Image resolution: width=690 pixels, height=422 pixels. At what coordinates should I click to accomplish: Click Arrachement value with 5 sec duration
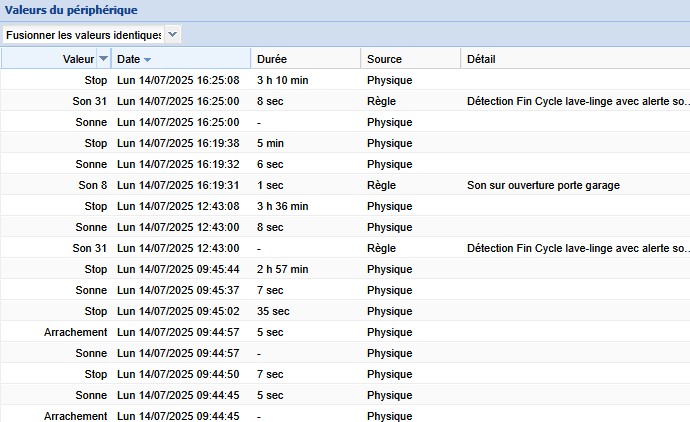[76, 332]
